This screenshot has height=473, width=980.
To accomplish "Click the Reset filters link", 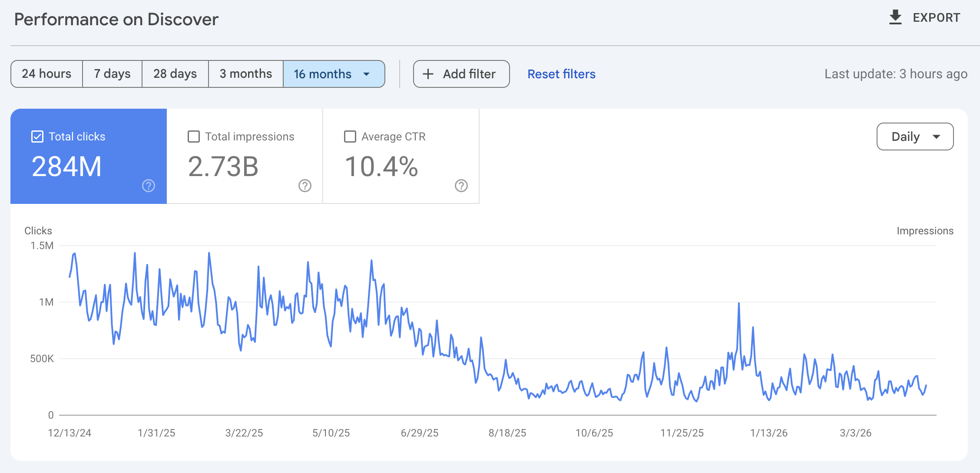I will [561, 74].
